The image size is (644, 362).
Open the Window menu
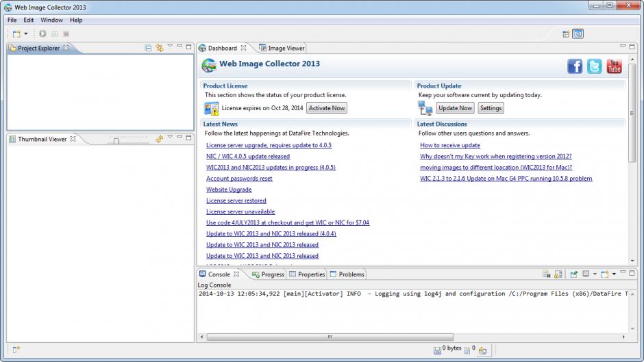pyautogui.click(x=52, y=20)
